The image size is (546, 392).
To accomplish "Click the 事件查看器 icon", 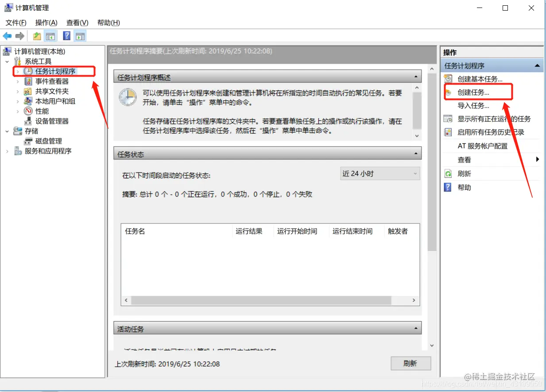I will tap(28, 81).
